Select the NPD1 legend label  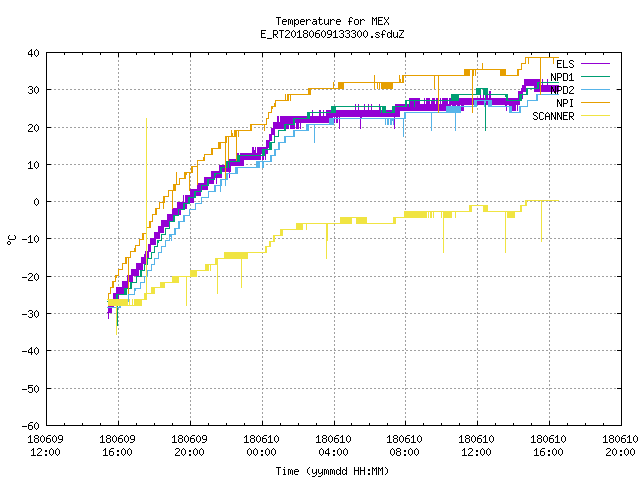(562, 77)
